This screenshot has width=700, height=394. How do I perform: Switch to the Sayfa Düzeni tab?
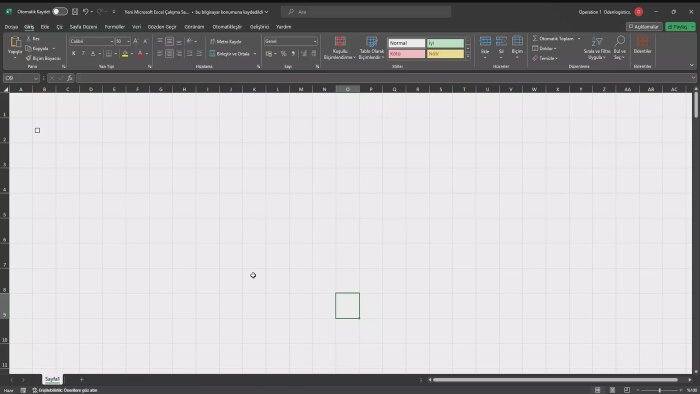(83, 27)
